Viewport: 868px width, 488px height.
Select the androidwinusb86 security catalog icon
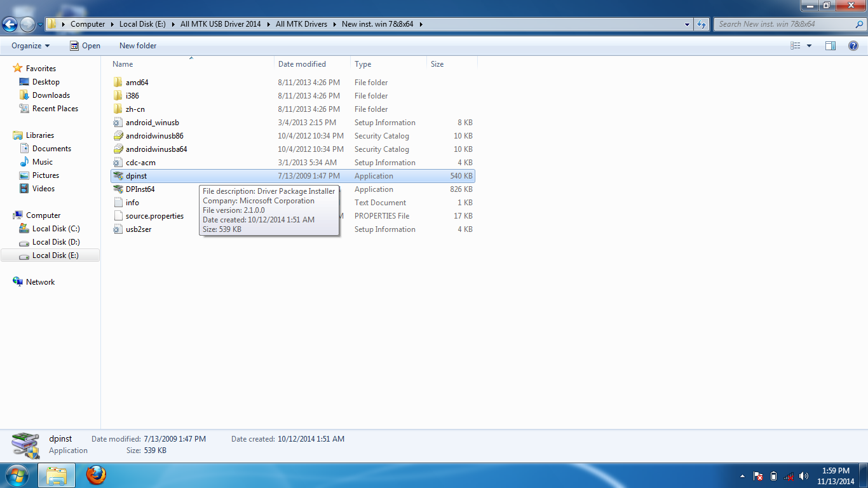118,136
